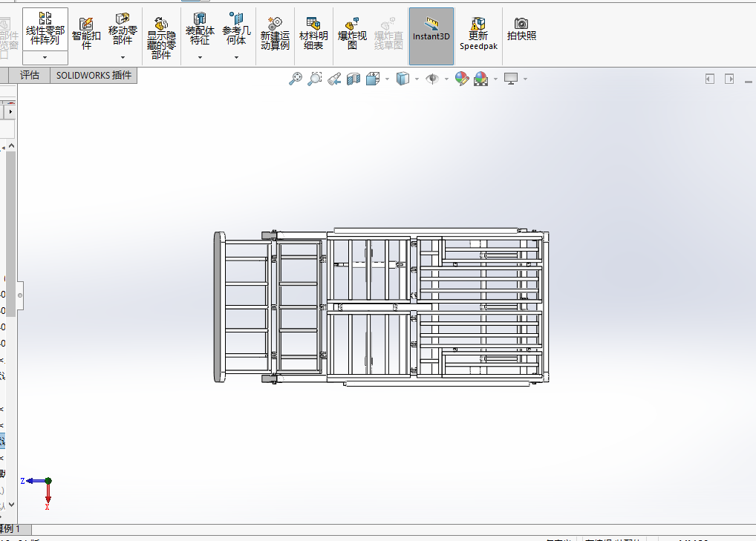
Task: Expand the 装配体特征 dropdown arrow
Action: [200, 57]
